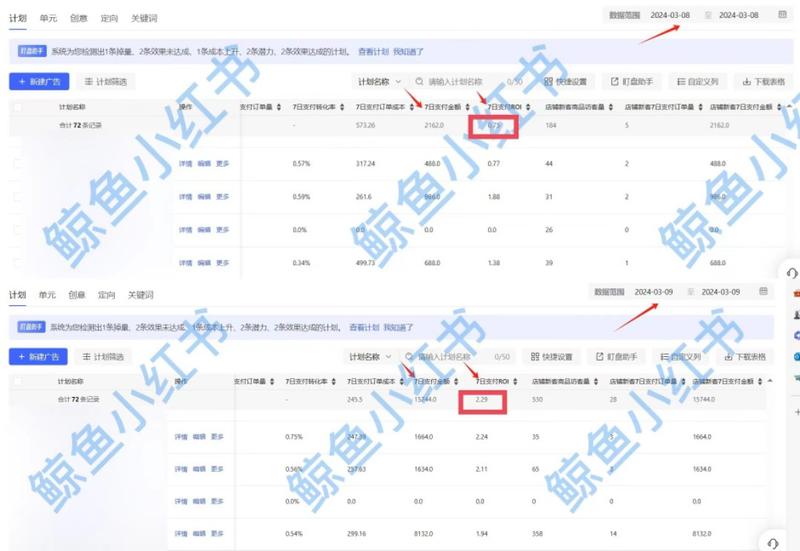800x551 pixels.
Task: Sort 店铺新客商品访客量 in the 2024-03-09 table
Action: tap(596, 381)
